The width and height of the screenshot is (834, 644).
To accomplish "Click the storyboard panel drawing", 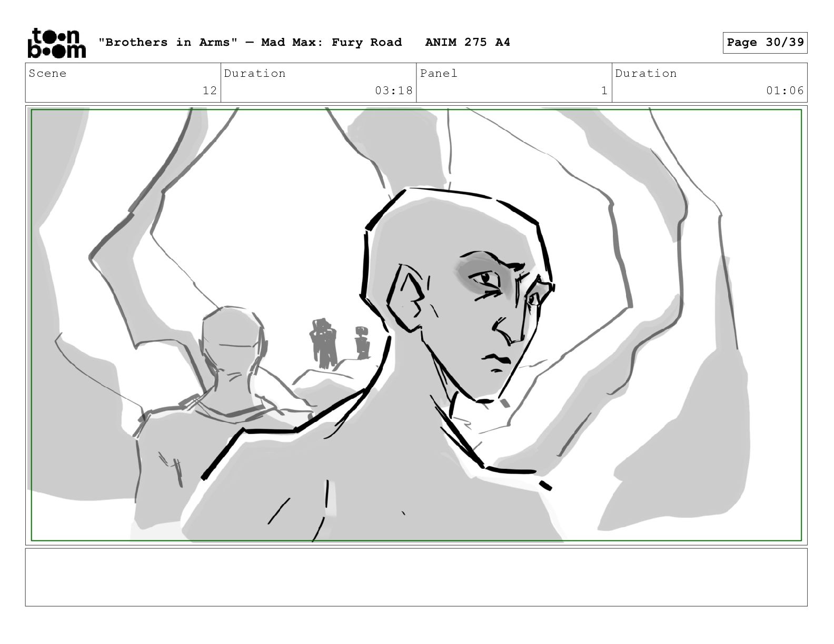I will (416, 325).
